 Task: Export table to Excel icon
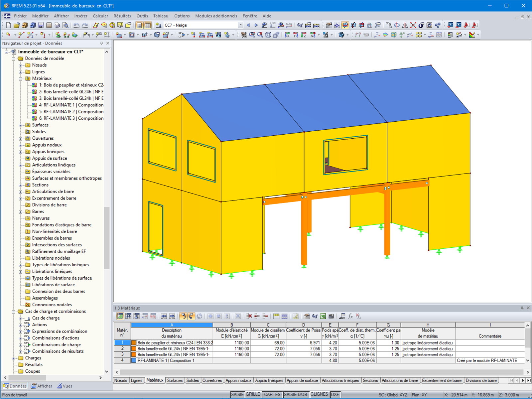coord(323,316)
